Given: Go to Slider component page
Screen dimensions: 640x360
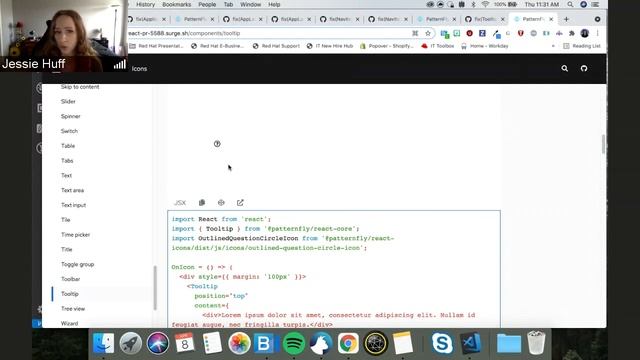Looking at the screenshot, I should (68, 102).
